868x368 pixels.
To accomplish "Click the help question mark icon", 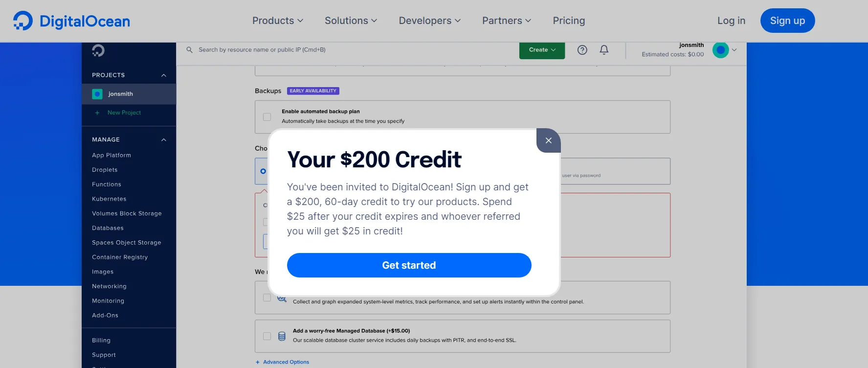I will [x=582, y=49].
